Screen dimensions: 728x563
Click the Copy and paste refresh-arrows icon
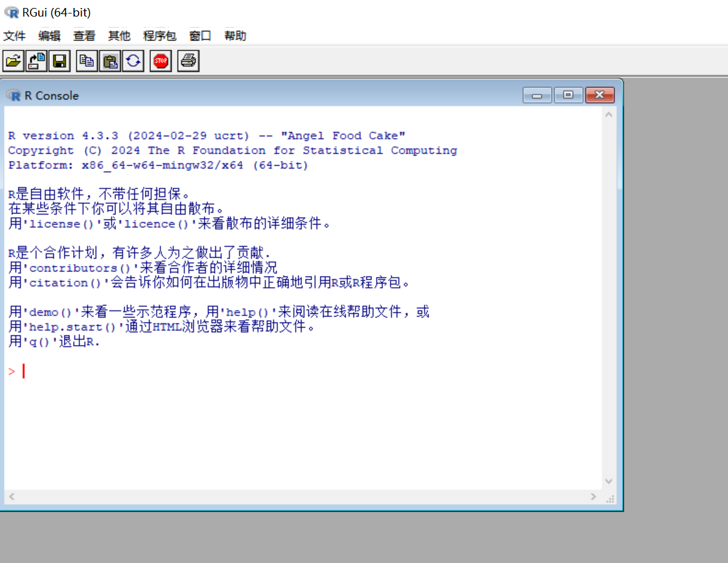(133, 61)
